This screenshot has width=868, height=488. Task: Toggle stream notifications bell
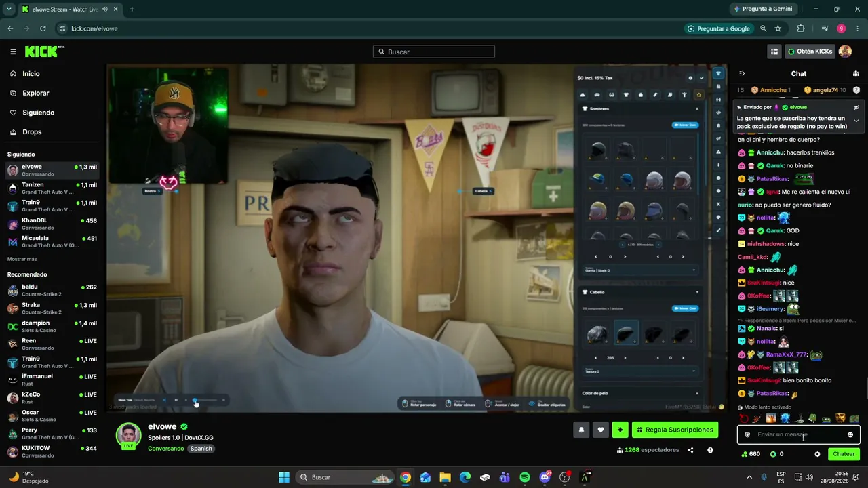(581, 430)
